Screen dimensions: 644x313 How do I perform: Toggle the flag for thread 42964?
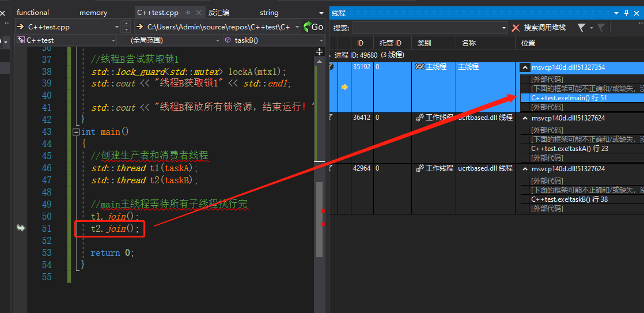(x=331, y=168)
